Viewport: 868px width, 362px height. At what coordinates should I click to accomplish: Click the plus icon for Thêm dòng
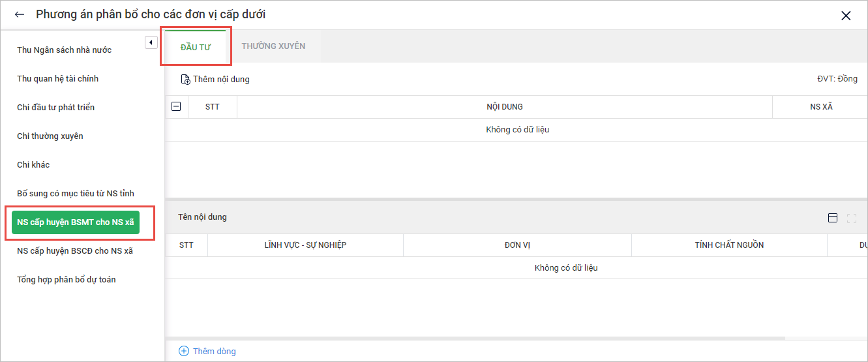(184, 351)
